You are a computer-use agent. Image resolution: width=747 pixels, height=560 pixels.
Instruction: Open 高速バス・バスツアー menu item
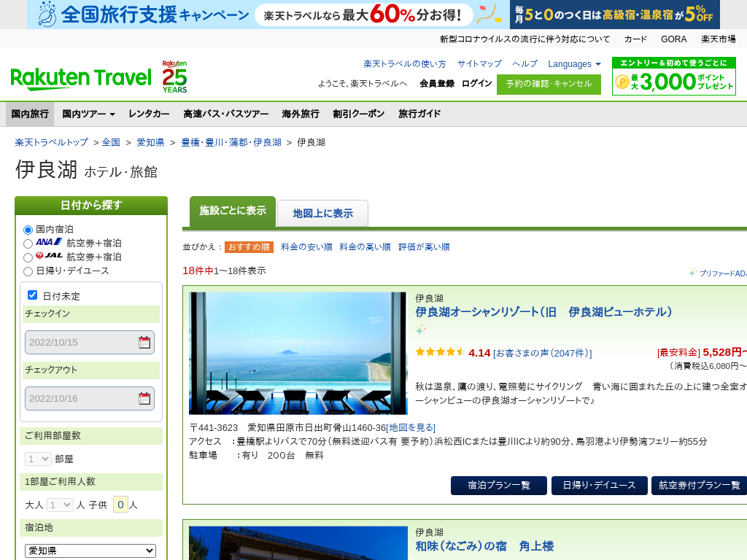226,114
